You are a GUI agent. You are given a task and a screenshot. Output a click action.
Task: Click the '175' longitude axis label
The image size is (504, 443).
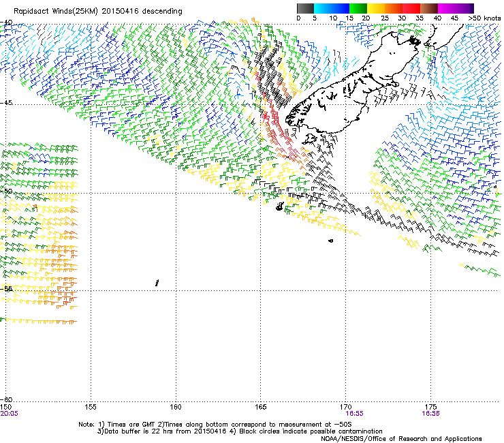coord(430,407)
